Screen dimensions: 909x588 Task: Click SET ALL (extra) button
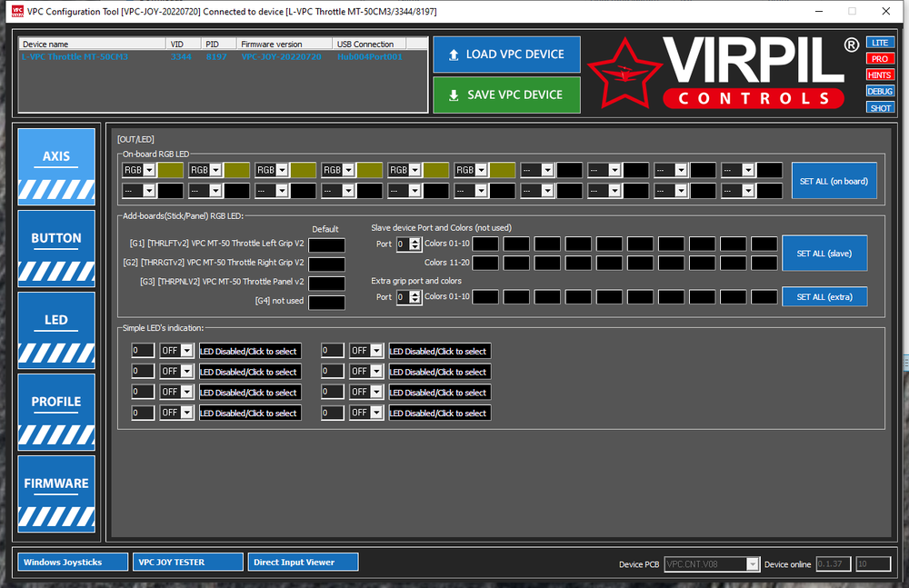pyautogui.click(x=824, y=297)
